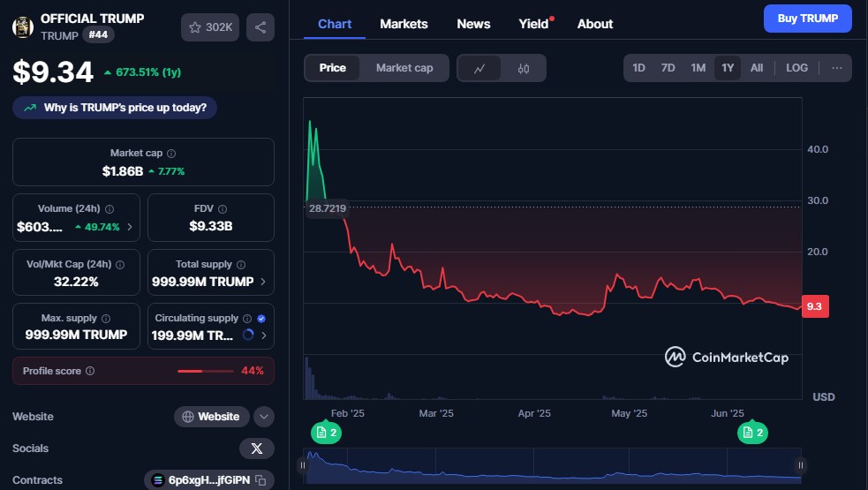Click the circulating supply progress ring
Screen dimensions: 868x490
pyautogui.click(x=248, y=335)
